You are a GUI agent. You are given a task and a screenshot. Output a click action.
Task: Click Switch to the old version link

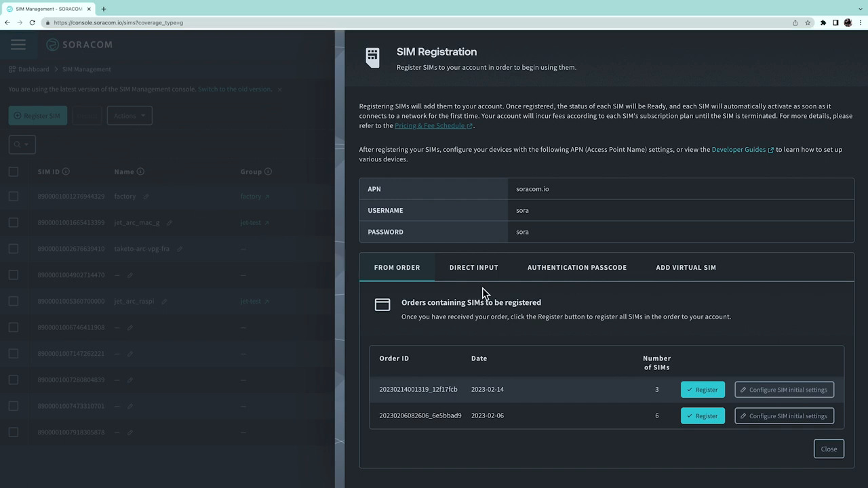(x=235, y=89)
